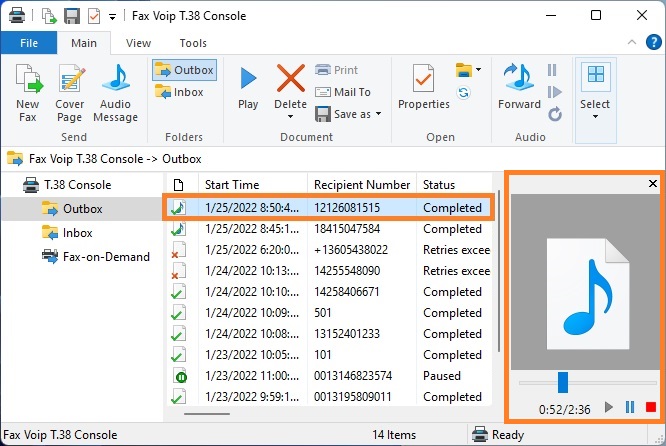Image resolution: width=666 pixels, height=446 pixels.
Task: Select Inbox in the folder tree
Action: pos(67,233)
